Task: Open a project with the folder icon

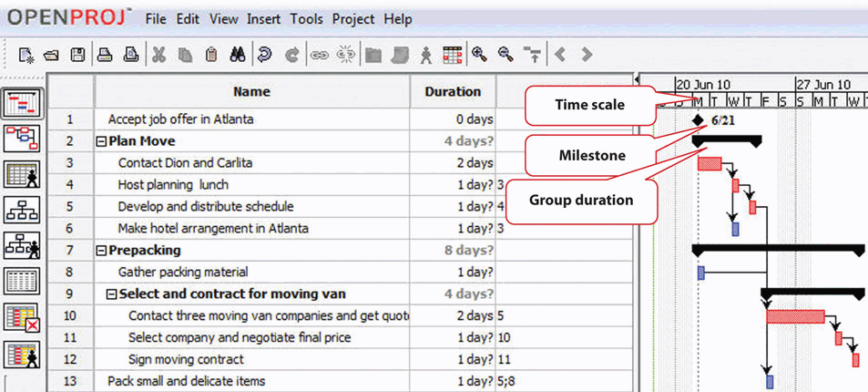Action: pos(51,55)
